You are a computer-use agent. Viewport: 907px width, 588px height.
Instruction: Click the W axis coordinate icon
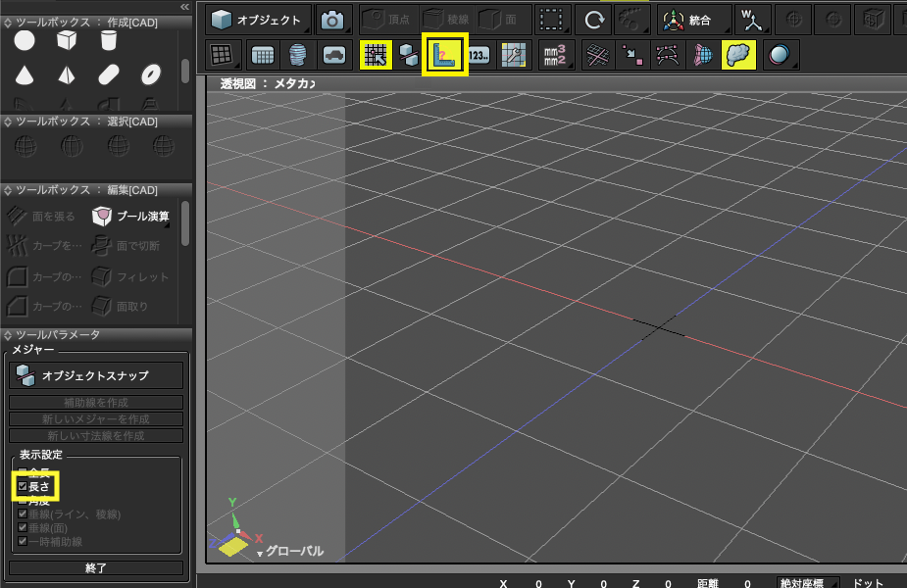(751, 21)
